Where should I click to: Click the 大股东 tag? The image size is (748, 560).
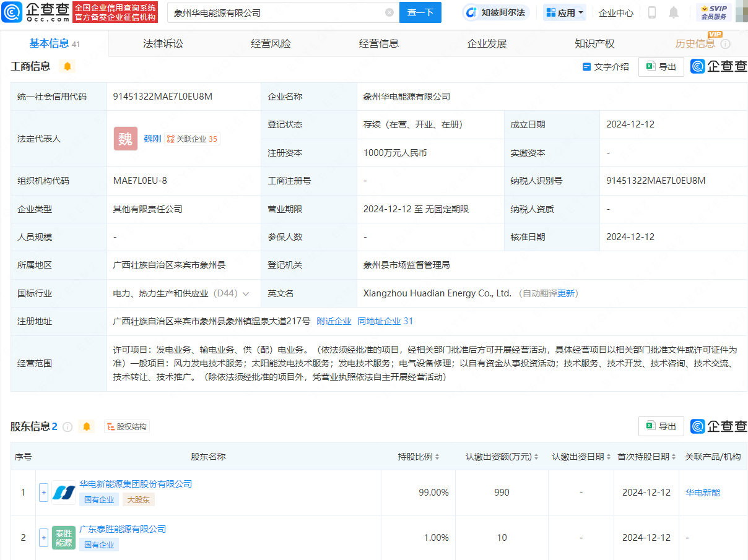(139, 499)
